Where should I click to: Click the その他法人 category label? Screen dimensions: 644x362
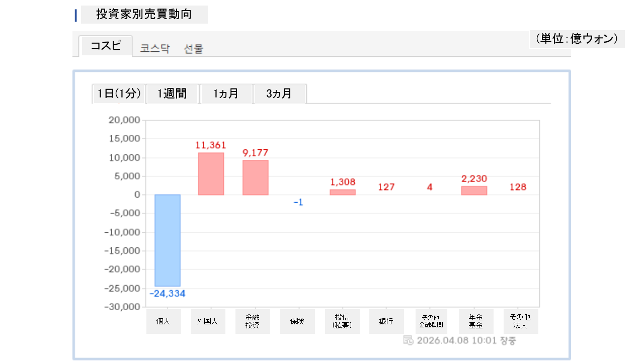coord(520,321)
